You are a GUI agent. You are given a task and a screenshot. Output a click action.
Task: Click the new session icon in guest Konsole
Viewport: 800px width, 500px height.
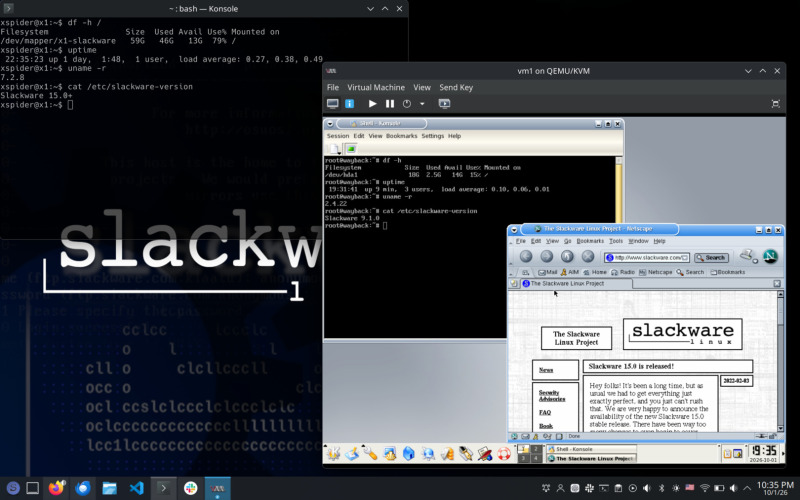click(x=335, y=148)
